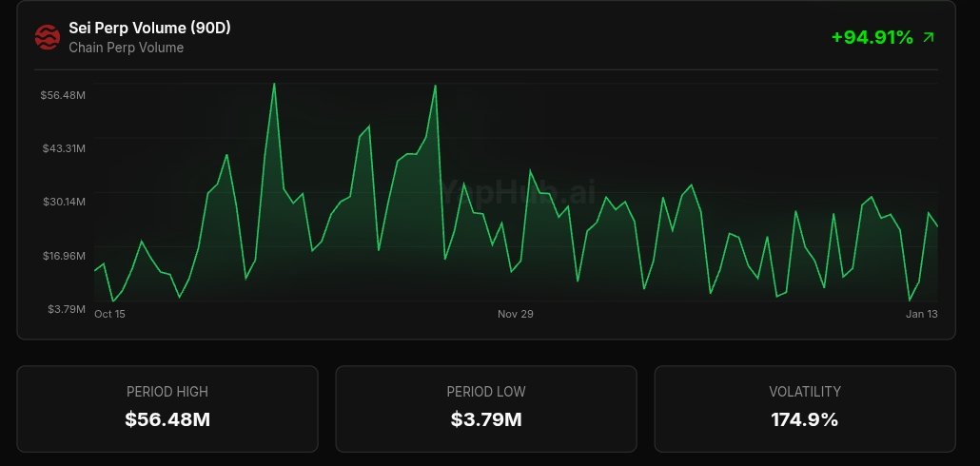Open the Period High stat card
This screenshot has height=466, width=980.
(x=167, y=409)
